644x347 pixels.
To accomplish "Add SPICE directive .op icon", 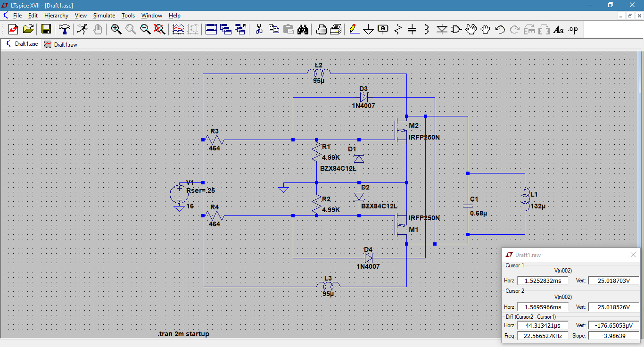I will coord(573,29).
